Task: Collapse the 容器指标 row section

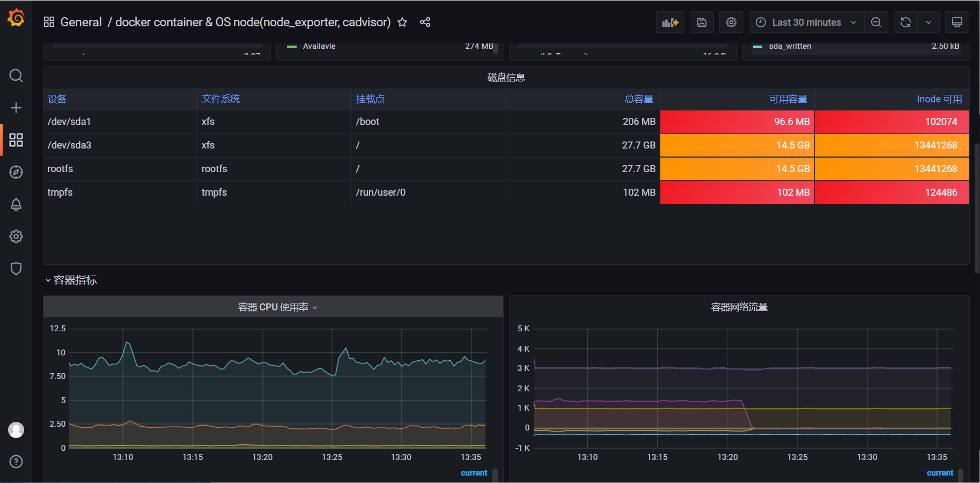Action: point(71,280)
